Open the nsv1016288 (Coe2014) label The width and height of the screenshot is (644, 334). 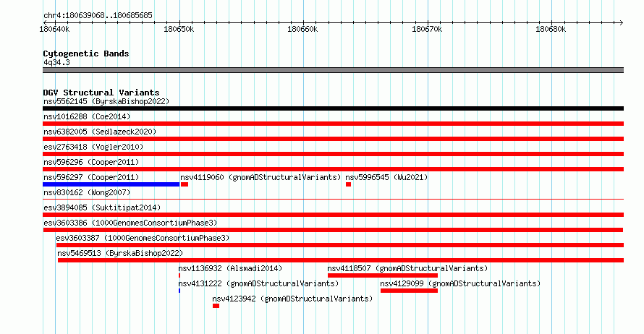point(87,116)
